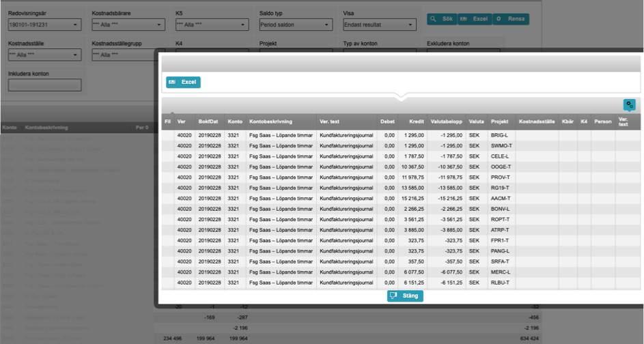Open the K5 dropdown
This screenshot has height=344, width=644.
point(212,25)
